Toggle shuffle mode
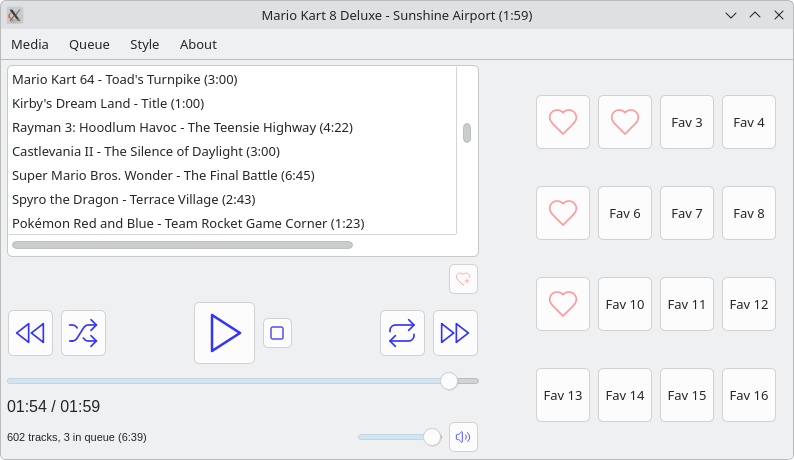794x460 pixels. (83, 333)
